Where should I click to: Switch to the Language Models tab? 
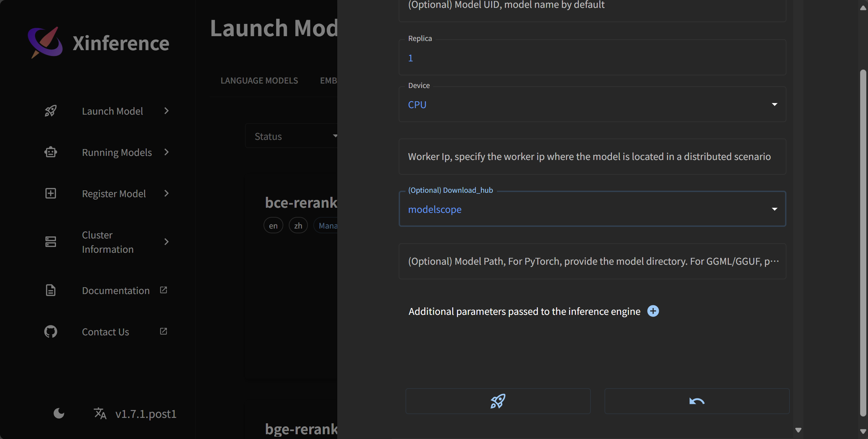(x=259, y=81)
